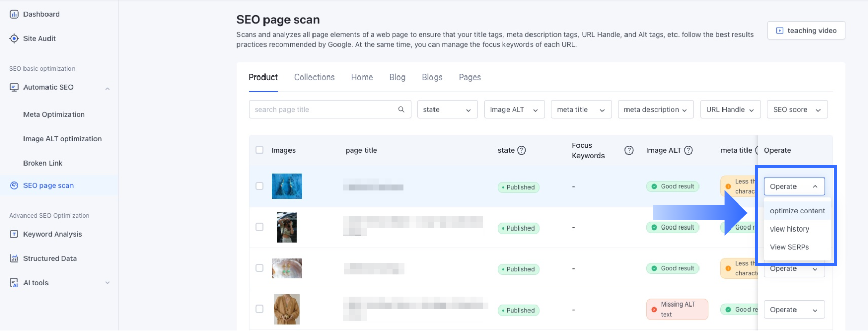Click the search page title field
868x331 pixels.
[324, 110]
